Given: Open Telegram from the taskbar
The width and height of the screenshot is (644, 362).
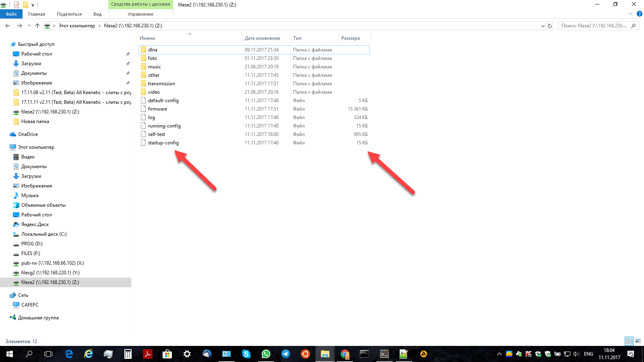Looking at the screenshot, I should point(286,354).
